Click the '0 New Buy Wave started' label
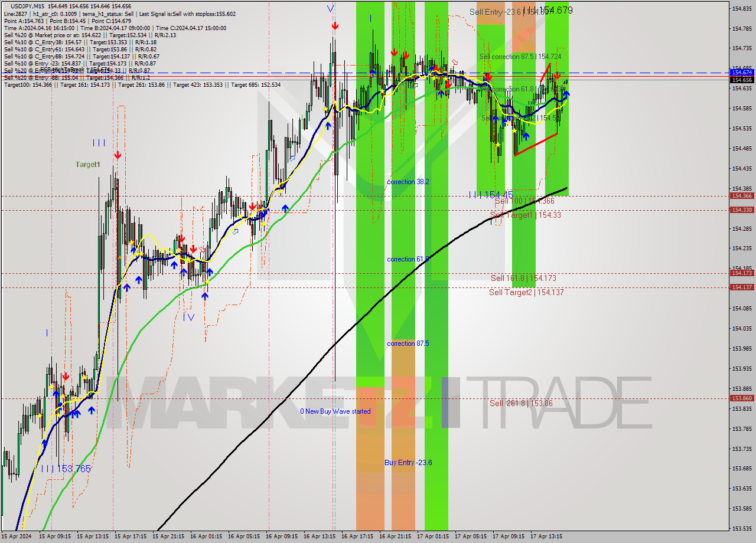The width and height of the screenshot is (756, 543). click(335, 411)
